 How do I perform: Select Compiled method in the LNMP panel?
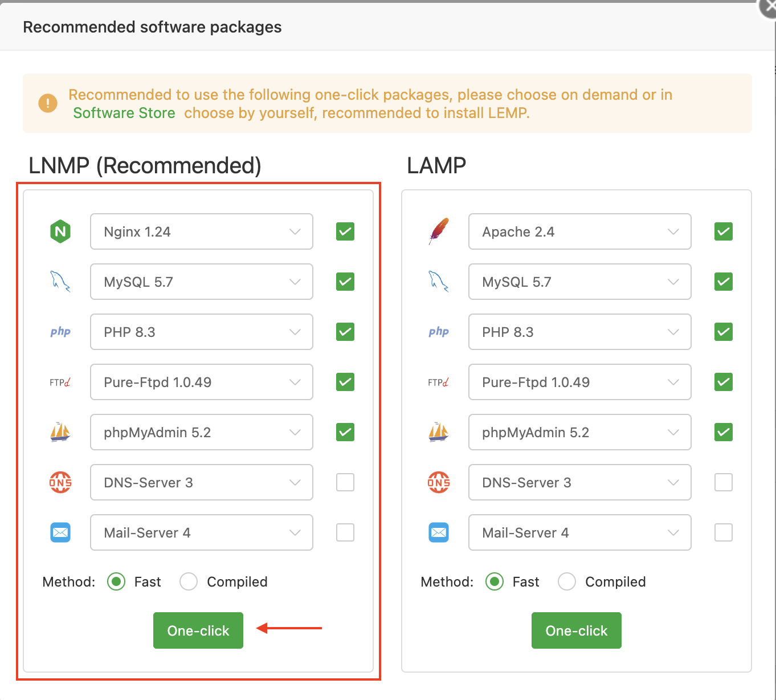[189, 581]
